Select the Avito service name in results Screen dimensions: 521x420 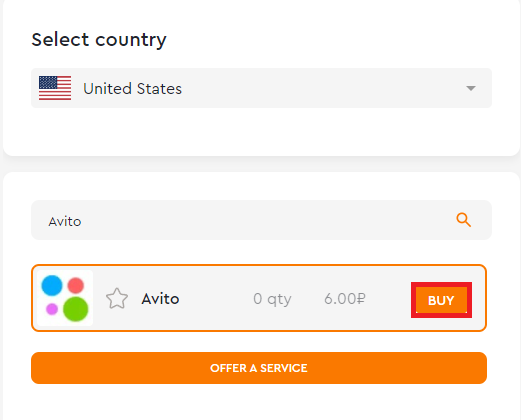[160, 299]
